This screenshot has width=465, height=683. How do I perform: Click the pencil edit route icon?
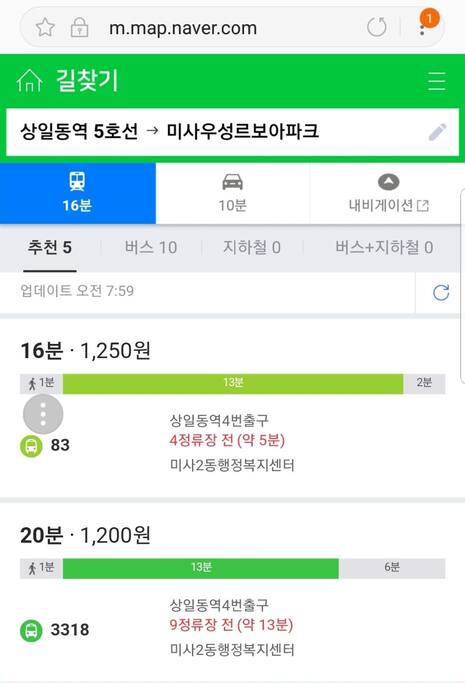pyautogui.click(x=437, y=132)
